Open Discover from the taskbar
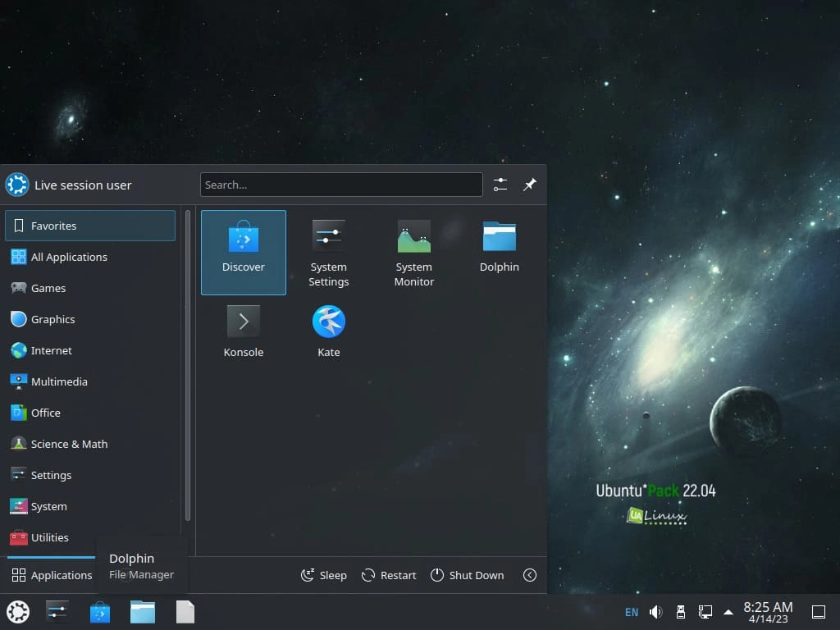Image resolution: width=840 pixels, height=630 pixels. click(x=99, y=612)
